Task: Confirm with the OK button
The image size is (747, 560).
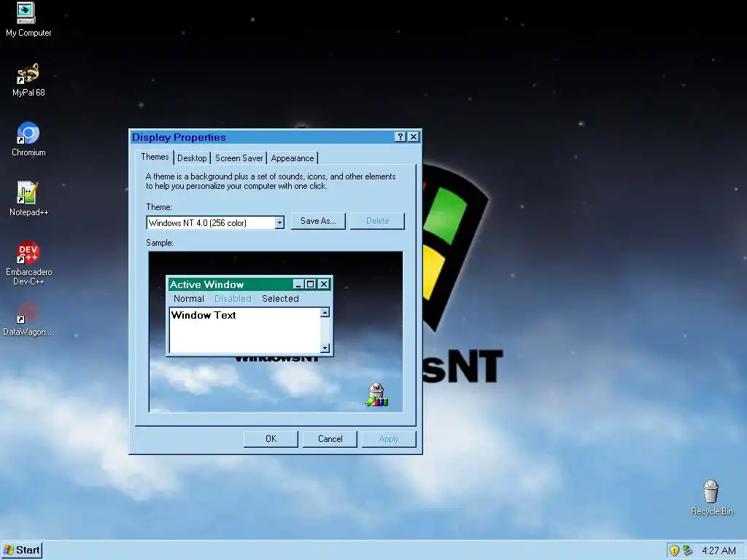Action: [x=271, y=439]
